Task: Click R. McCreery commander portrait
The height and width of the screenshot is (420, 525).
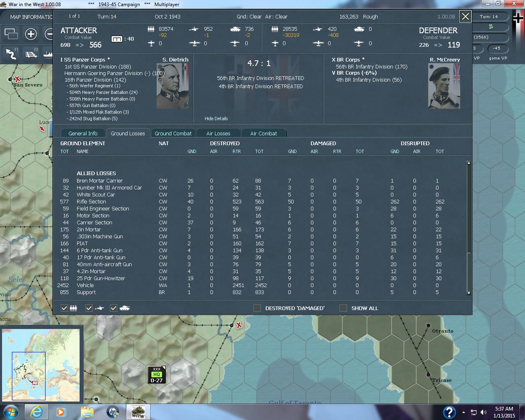Action: pos(444,86)
